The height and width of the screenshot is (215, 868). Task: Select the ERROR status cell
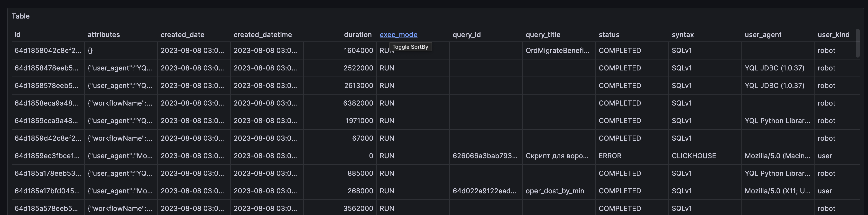[609, 156]
